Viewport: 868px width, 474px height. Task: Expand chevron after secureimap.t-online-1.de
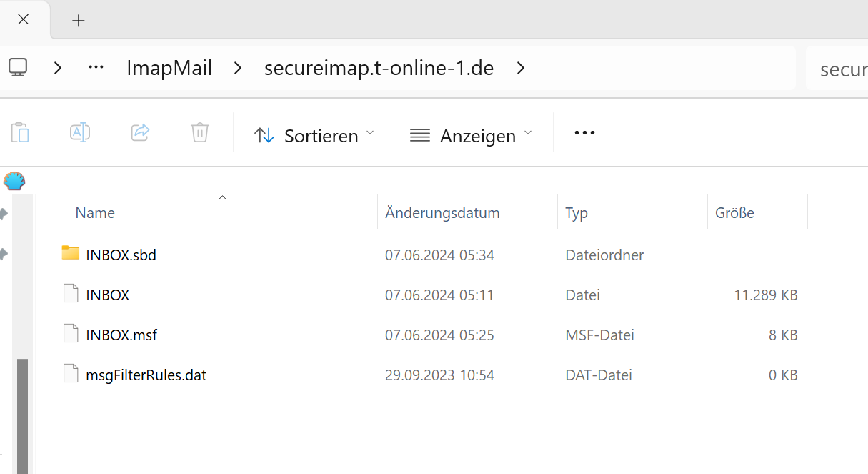point(521,68)
